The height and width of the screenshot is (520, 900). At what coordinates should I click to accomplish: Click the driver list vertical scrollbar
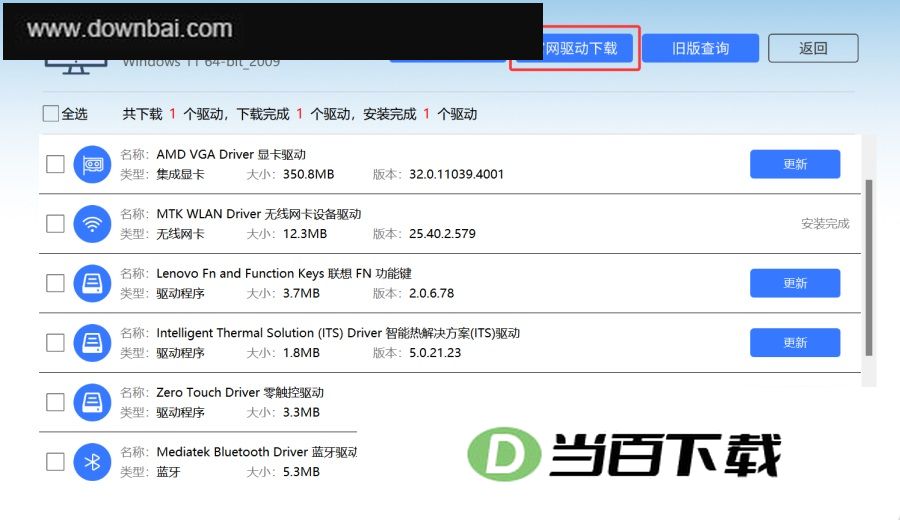tap(869, 267)
